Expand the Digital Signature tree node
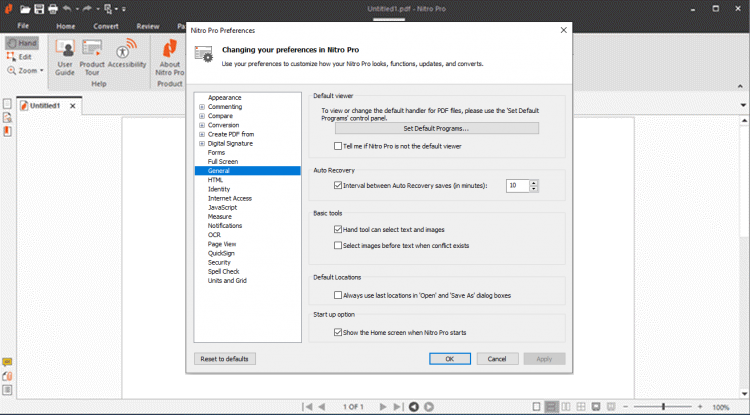750x415 pixels. [202, 143]
